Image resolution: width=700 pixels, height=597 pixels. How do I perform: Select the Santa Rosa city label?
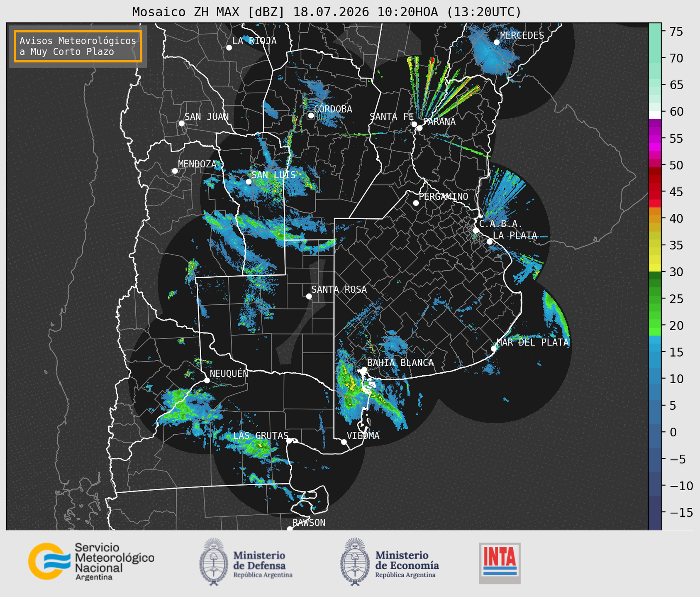pyautogui.click(x=339, y=289)
